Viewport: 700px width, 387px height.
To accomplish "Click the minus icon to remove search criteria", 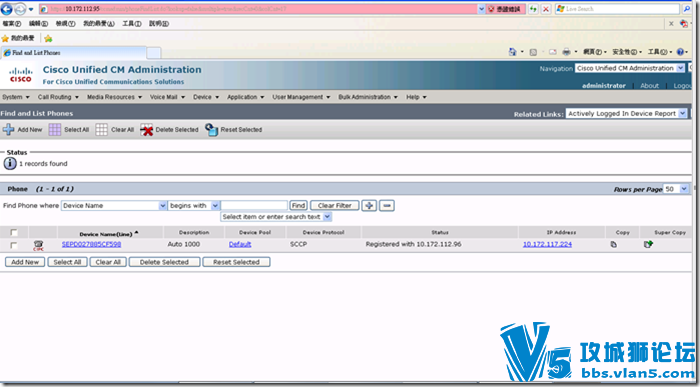I will 387,205.
